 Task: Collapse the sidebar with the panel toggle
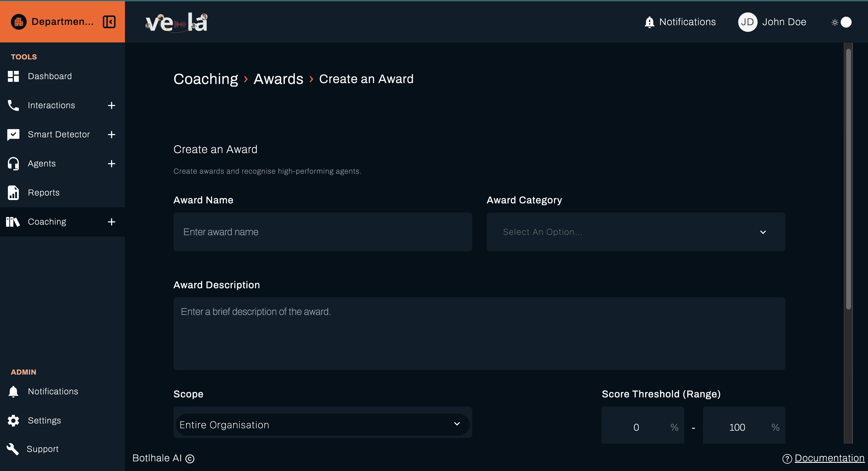[x=109, y=22]
